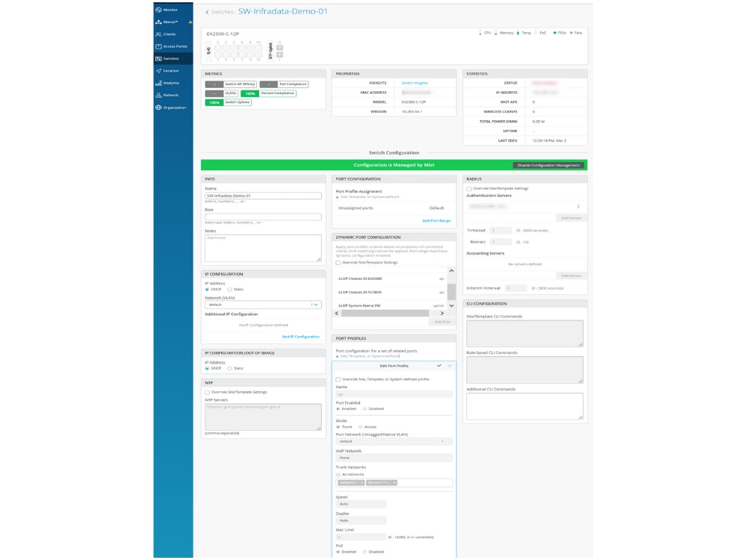Open the Network (VLAN) dropdown
The height and width of the screenshot is (560, 747).
[263, 305]
